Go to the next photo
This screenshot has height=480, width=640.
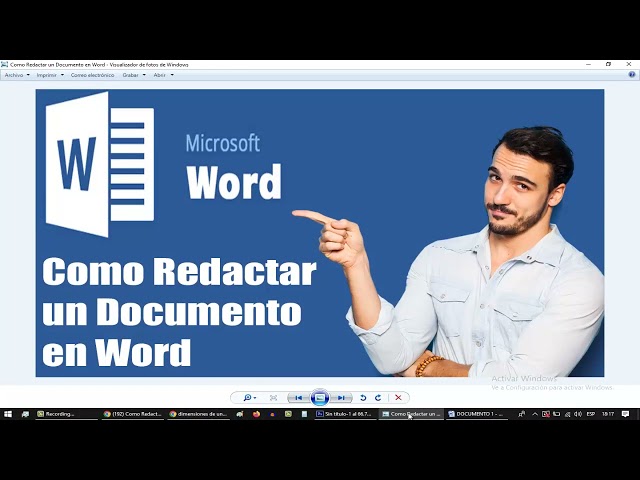(341, 398)
